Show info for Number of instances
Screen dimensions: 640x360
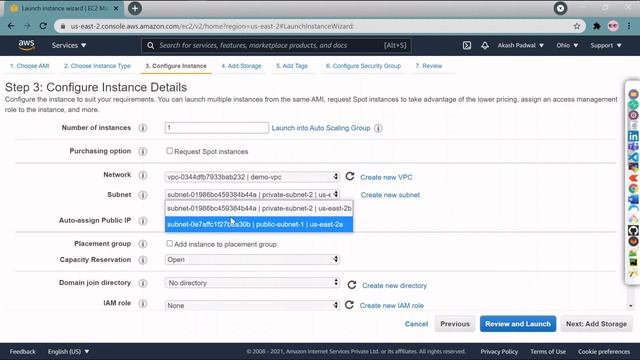coord(142,128)
